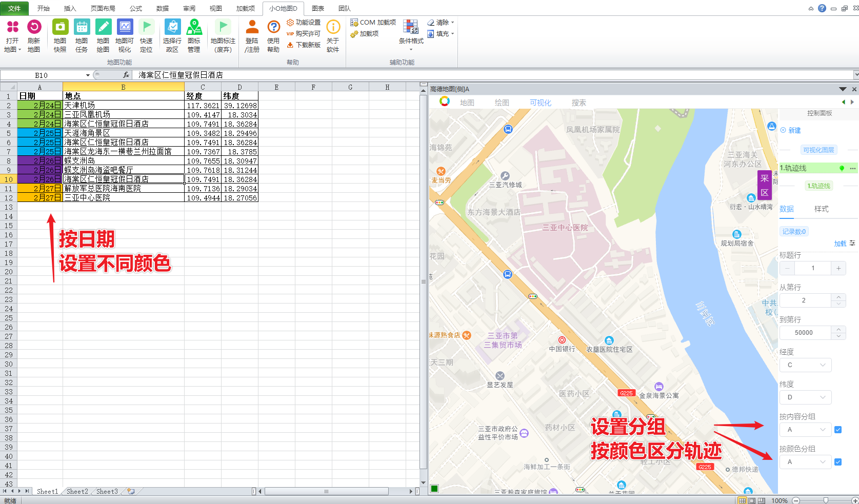Open the Name Box dropdown arrow

[x=88, y=75]
